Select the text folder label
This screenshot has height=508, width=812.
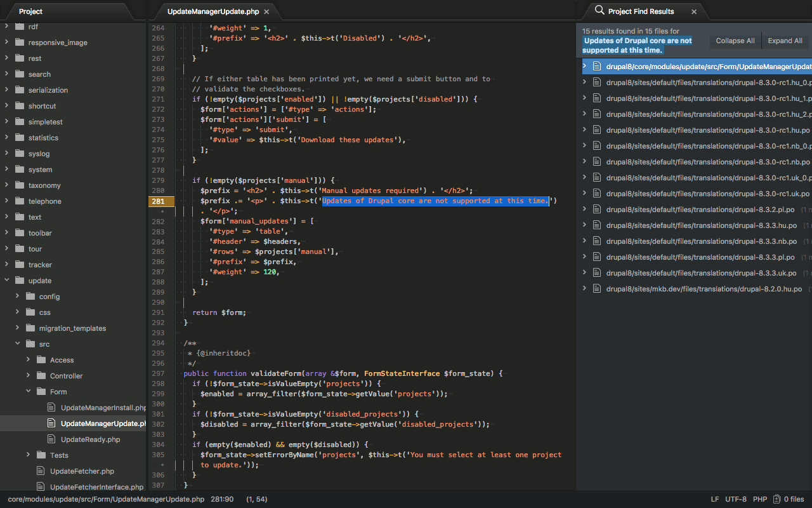point(35,217)
